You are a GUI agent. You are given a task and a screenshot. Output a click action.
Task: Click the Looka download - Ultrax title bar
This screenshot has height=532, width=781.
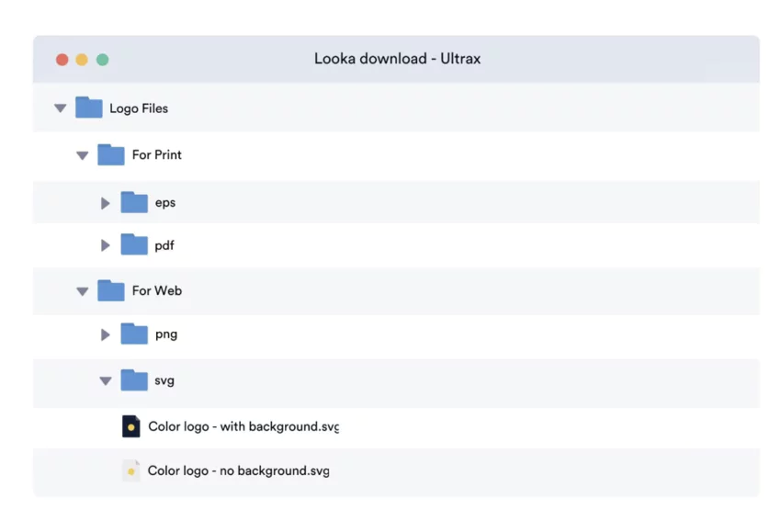click(398, 58)
